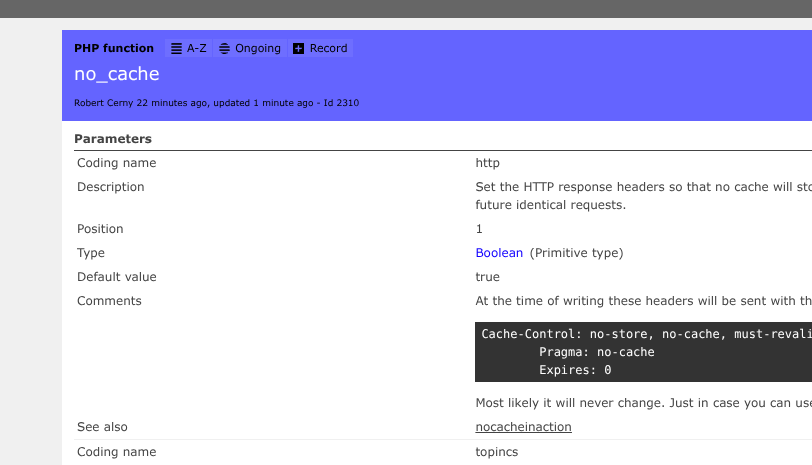Select the Parameters section heading

click(x=113, y=139)
